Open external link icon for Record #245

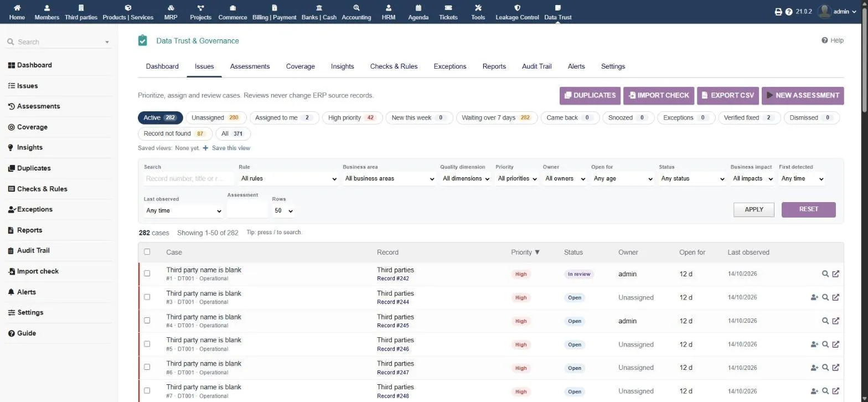click(x=836, y=321)
